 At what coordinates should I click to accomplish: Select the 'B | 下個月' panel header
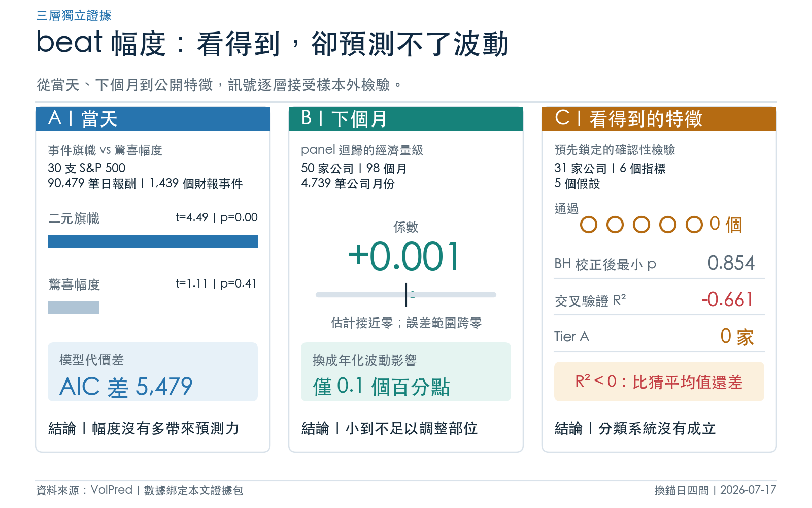click(406, 119)
